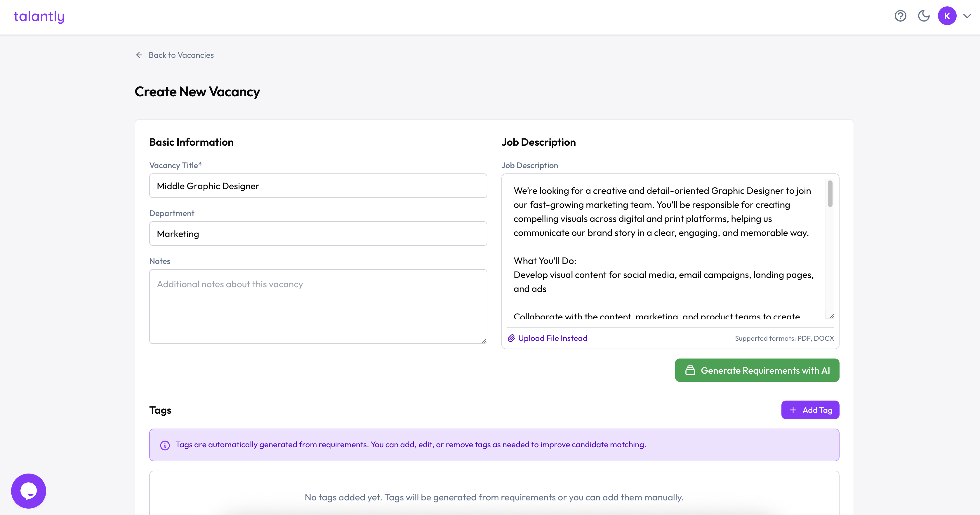Expand the user menu next to the avatar
Viewport: 980px width, 515px height.
coord(967,16)
